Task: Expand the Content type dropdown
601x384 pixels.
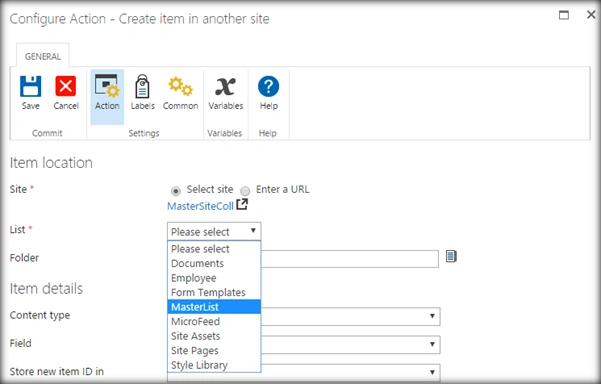Action: coord(432,316)
